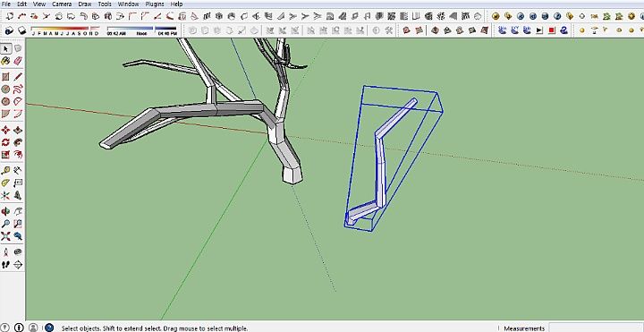Choose the Follow Me tool
The width and height of the screenshot is (644, 332).
click(x=18, y=142)
